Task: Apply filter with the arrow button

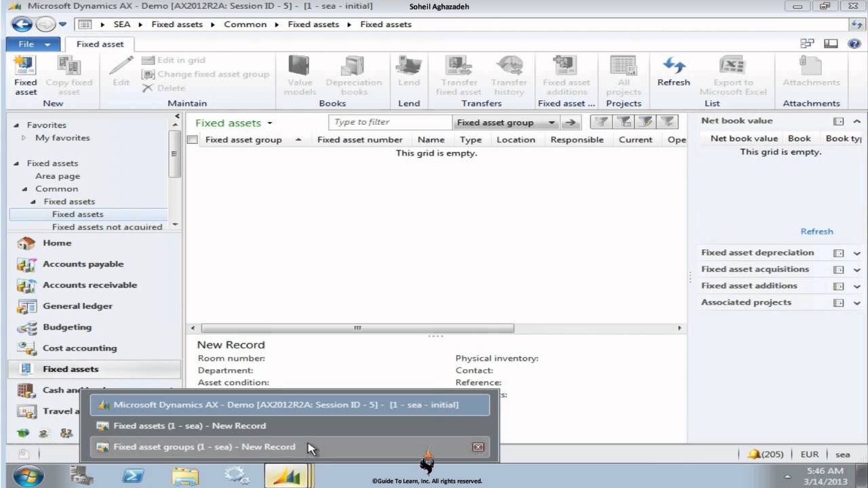Action: (x=572, y=123)
